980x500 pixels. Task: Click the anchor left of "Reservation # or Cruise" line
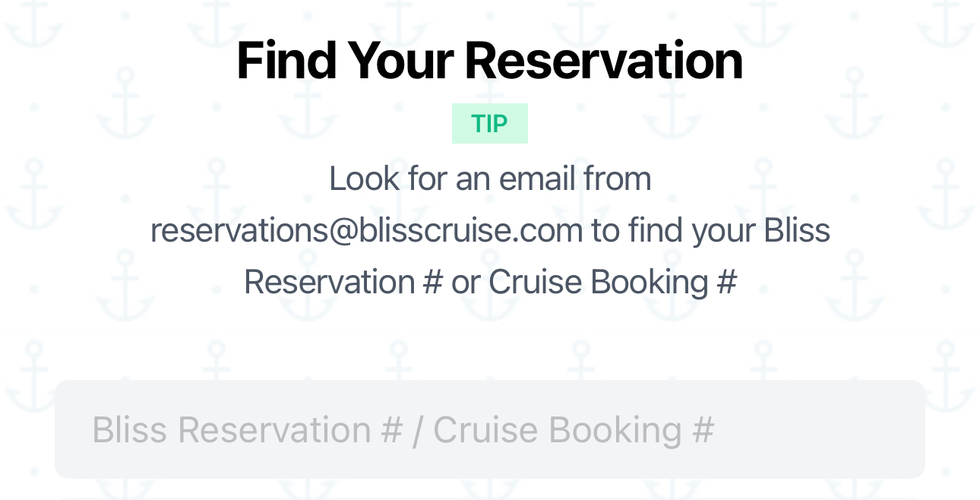coord(125,281)
